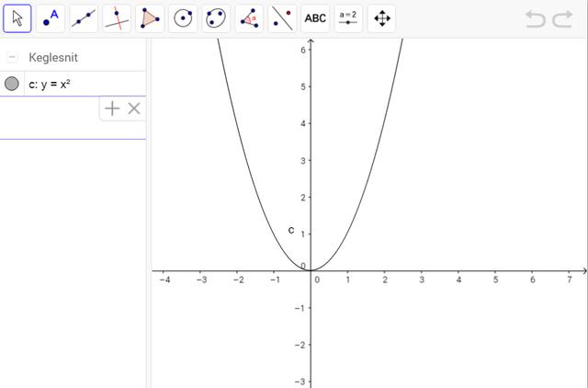Click the Redo arrow
The image size is (588, 388).
click(x=562, y=18)
